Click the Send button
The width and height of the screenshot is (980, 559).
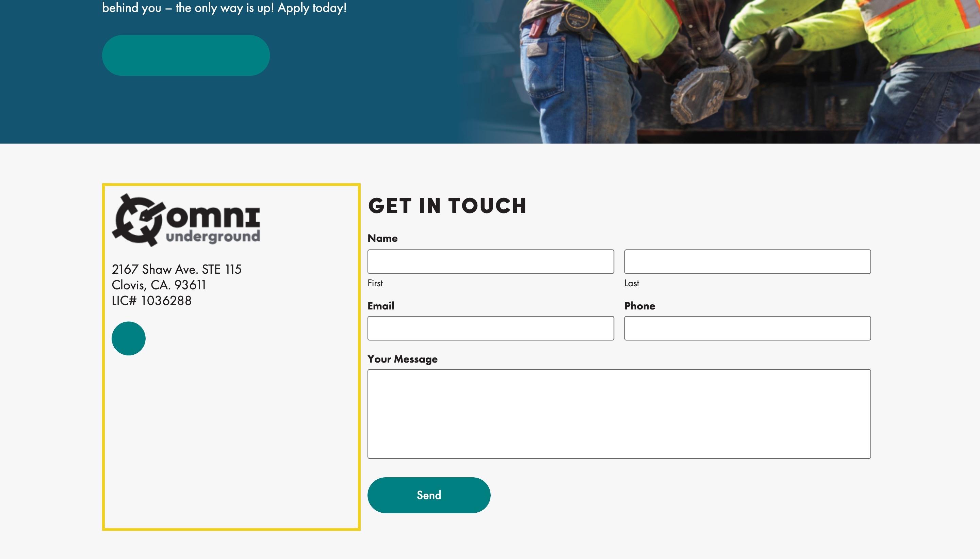(429, 495)
